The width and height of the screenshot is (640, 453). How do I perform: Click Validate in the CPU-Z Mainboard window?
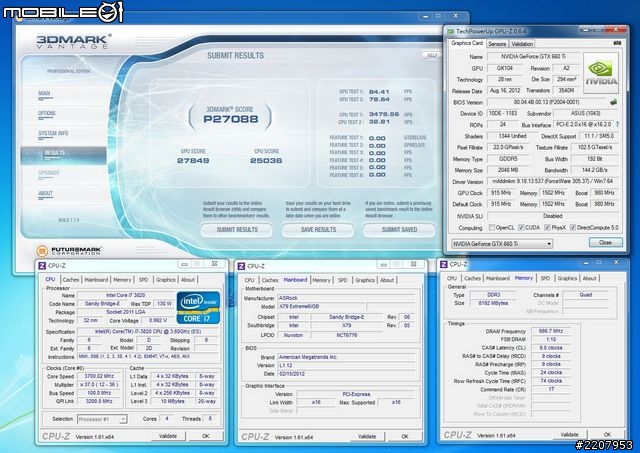click(x=367, y=437)
